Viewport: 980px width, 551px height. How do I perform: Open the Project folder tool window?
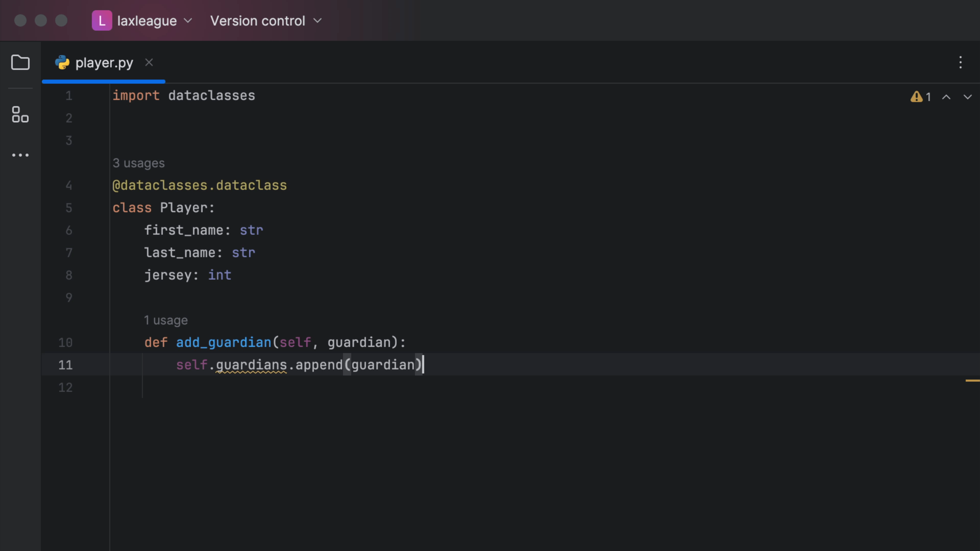(x=20, y=62)
